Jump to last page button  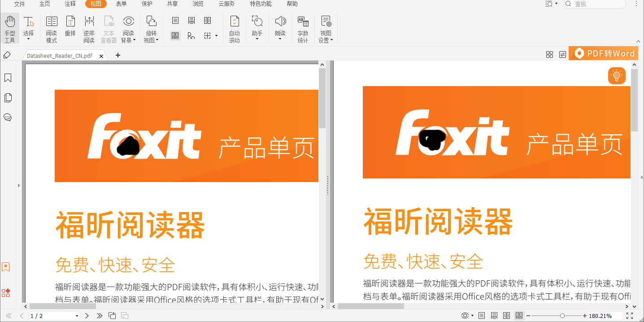point(100,316)
